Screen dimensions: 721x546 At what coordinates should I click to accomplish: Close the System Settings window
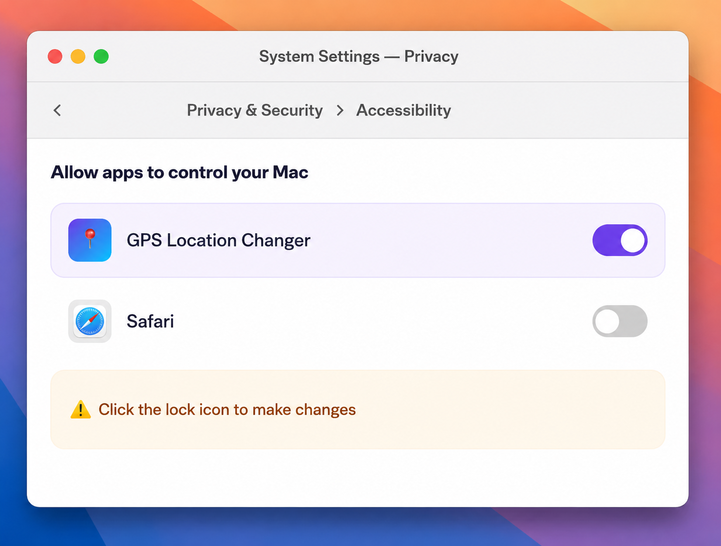pyautogui.click(x=55, y=57)
